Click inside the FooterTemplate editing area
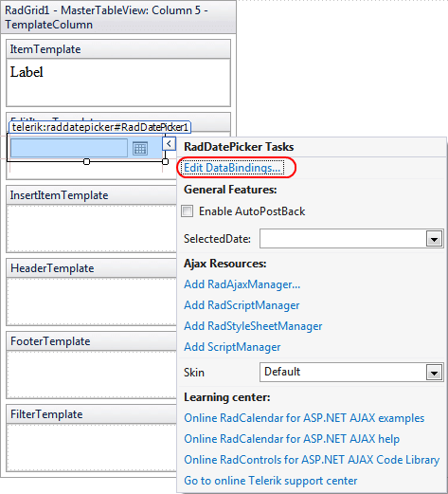This screenshot has width=448, height=494. click(92, 375)
